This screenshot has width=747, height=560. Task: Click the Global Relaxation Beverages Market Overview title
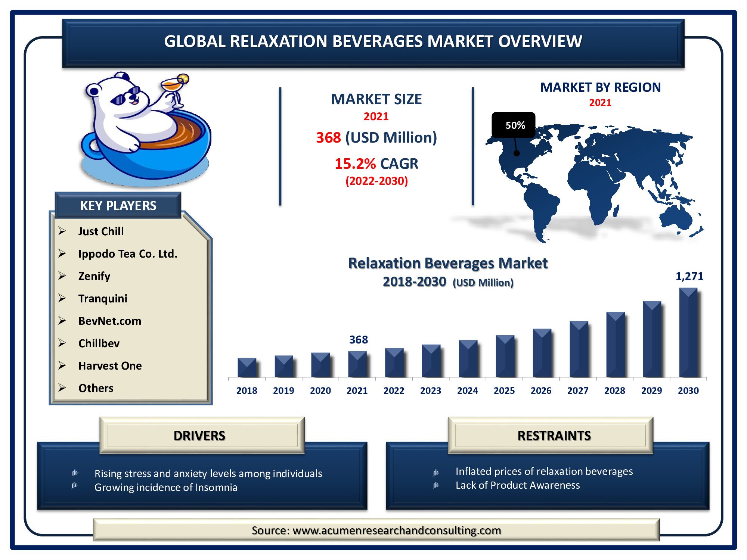pos(373,41)
